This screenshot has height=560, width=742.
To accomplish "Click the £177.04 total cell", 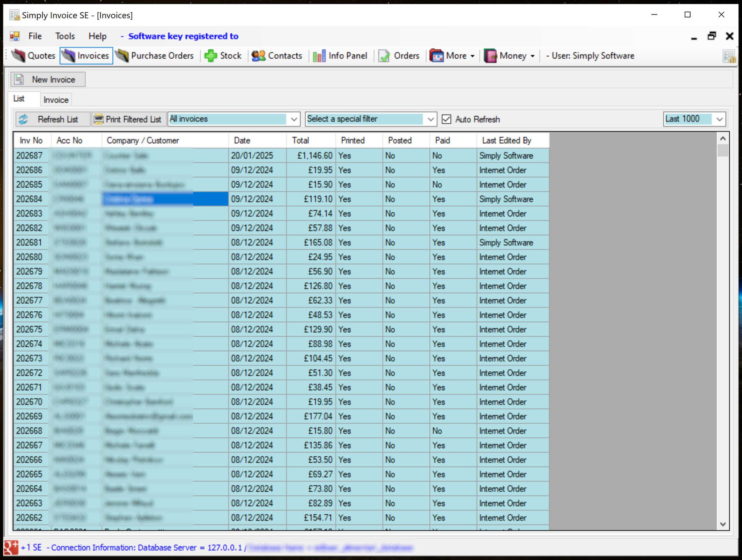I will click(x=311, y=416).
